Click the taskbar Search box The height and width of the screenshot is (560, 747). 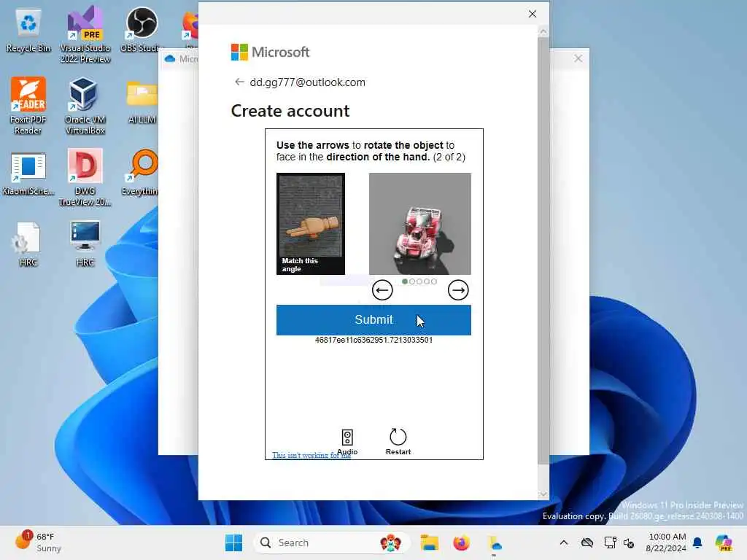pyautogui.click(x=332, y=542)
